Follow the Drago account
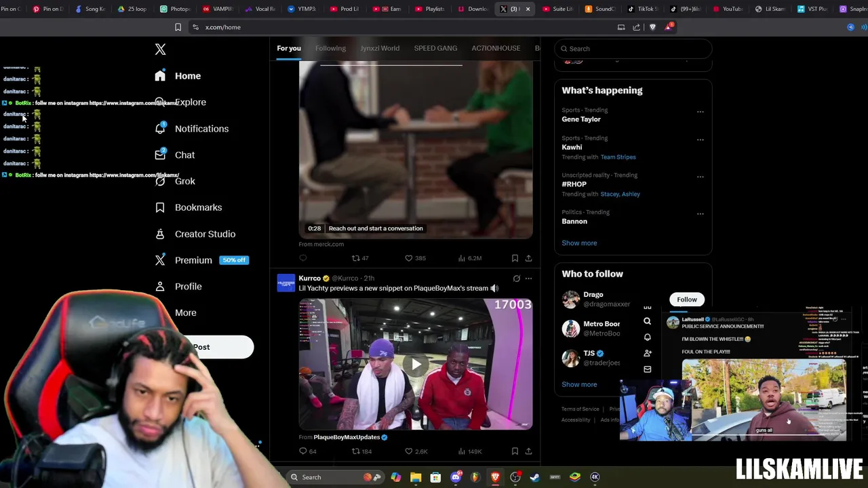The image size is (868, 488). point(686,300)
